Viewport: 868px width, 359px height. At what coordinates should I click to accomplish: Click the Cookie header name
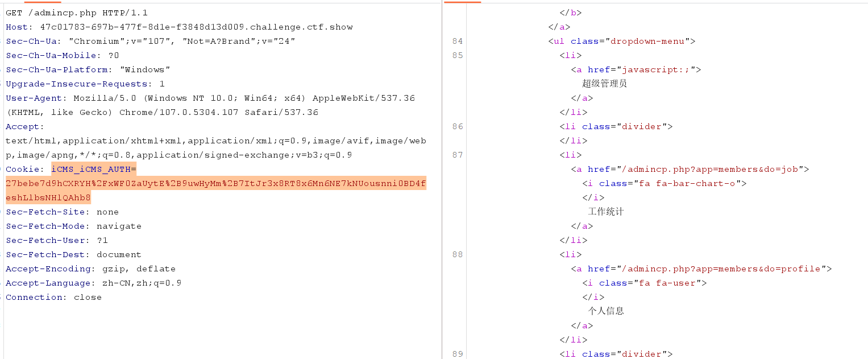point(24,169)
